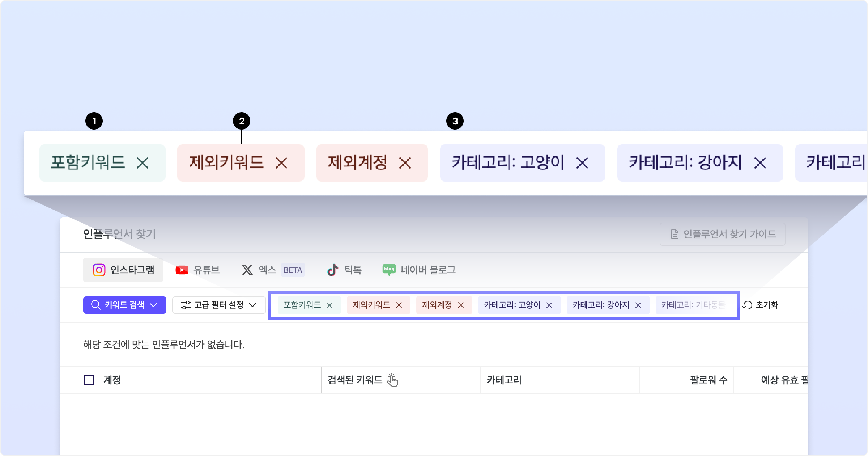The width and height of the screenshot is (868, 456).
Task: Click the reset icon next to 초기화
Action: tap(747, 305)
